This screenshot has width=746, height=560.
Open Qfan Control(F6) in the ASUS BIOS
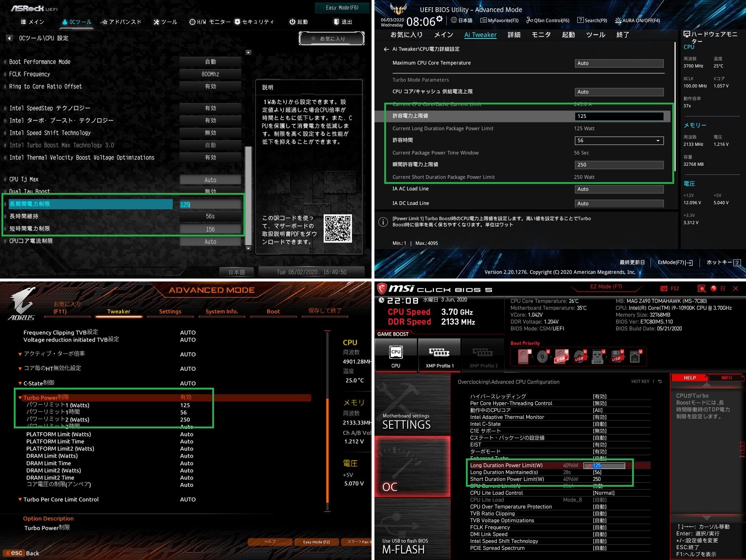(548, 20)
